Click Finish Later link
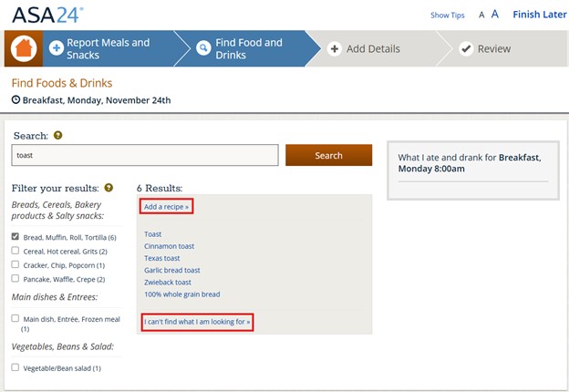 [539, 15]
